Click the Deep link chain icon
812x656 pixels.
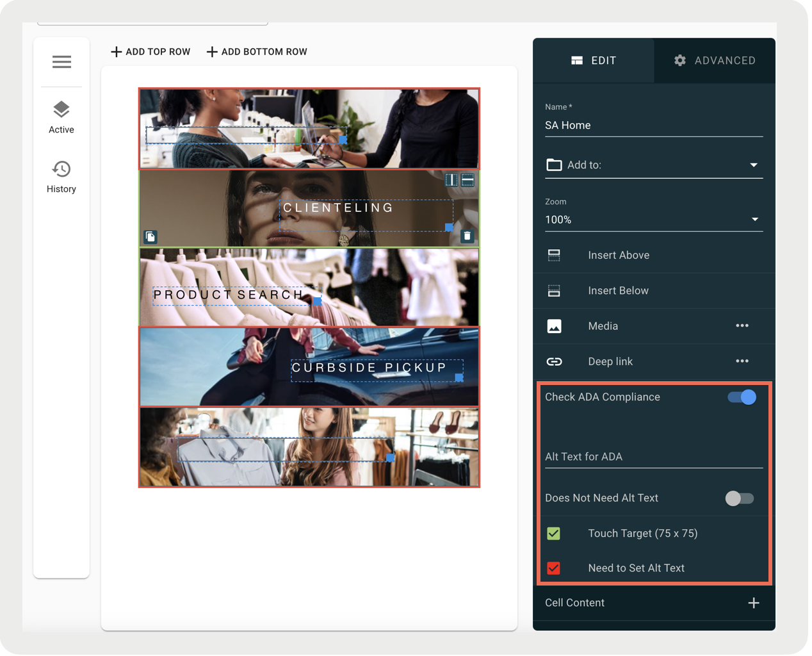[555, 362]
